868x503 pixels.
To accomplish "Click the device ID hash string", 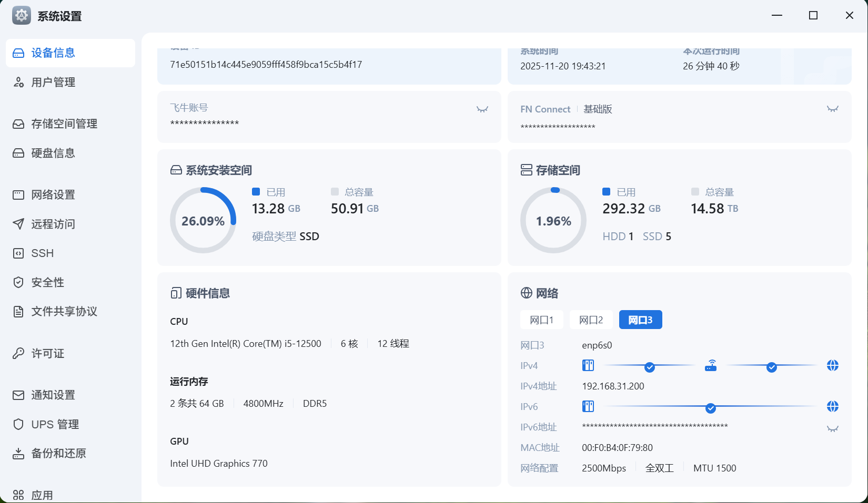I will pyautogui.click(x=266, y=65).
